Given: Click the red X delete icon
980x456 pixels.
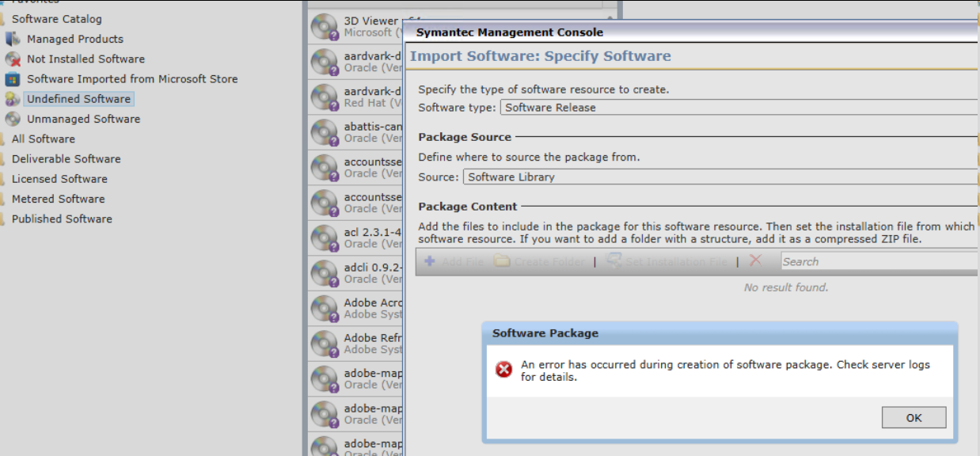Looking at the screenshot, I should (x=755, y=260).
